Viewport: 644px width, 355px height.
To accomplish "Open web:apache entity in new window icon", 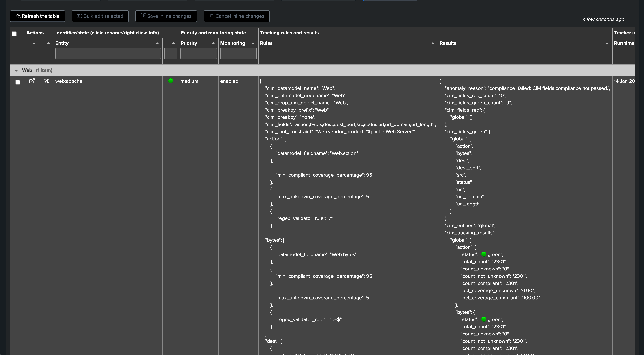I will pyautogui.click(x=32, y=81).
